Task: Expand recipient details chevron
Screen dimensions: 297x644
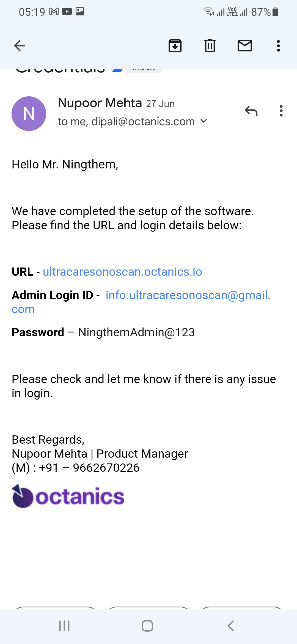Action: (204, 121)
